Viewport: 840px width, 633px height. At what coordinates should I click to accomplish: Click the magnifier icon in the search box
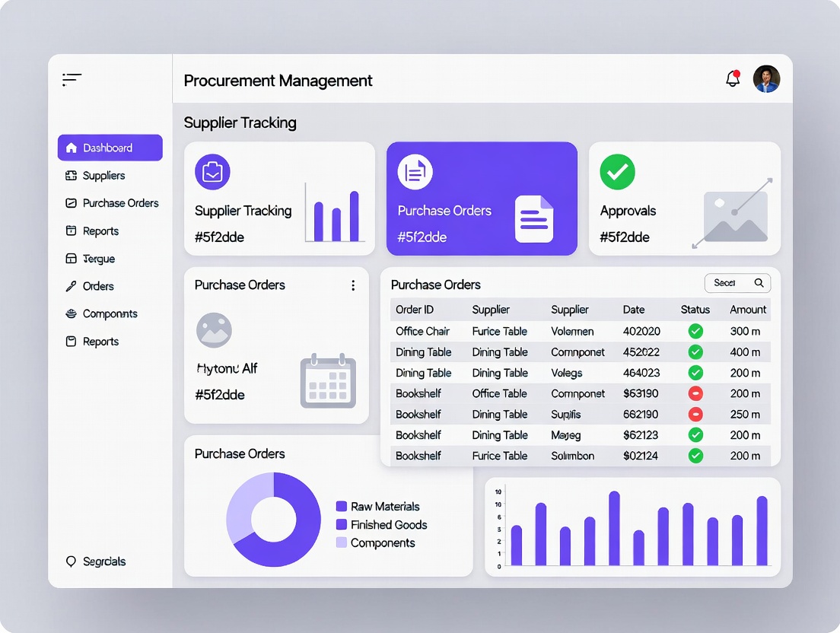[x=759, y=283]
